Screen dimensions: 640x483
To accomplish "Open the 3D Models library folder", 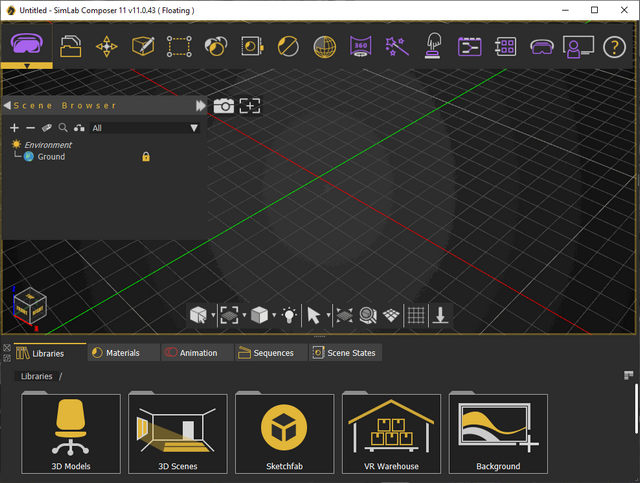I will pyautogui.click(x=71, y=433).
